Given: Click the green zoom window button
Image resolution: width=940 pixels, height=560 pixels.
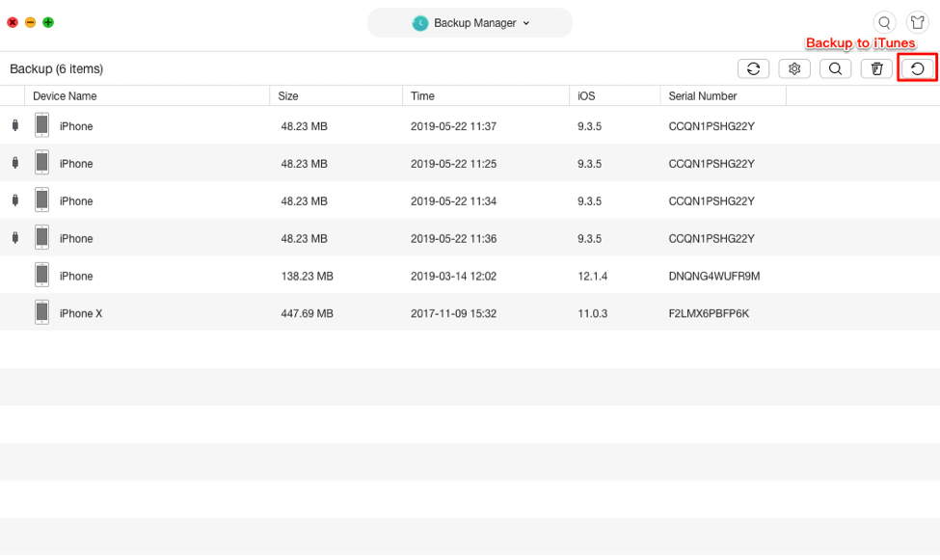Looking at the screenshot, I should tap(48, 23).
